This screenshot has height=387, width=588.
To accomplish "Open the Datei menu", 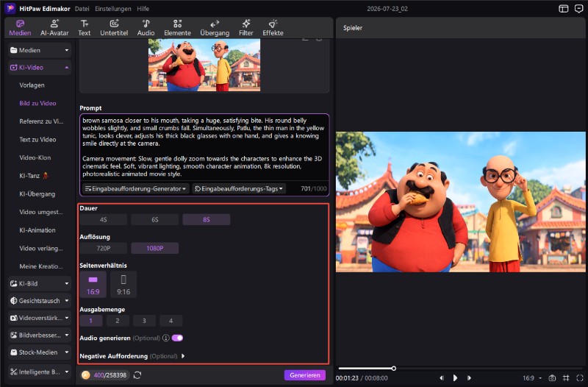I will [82, 9].
